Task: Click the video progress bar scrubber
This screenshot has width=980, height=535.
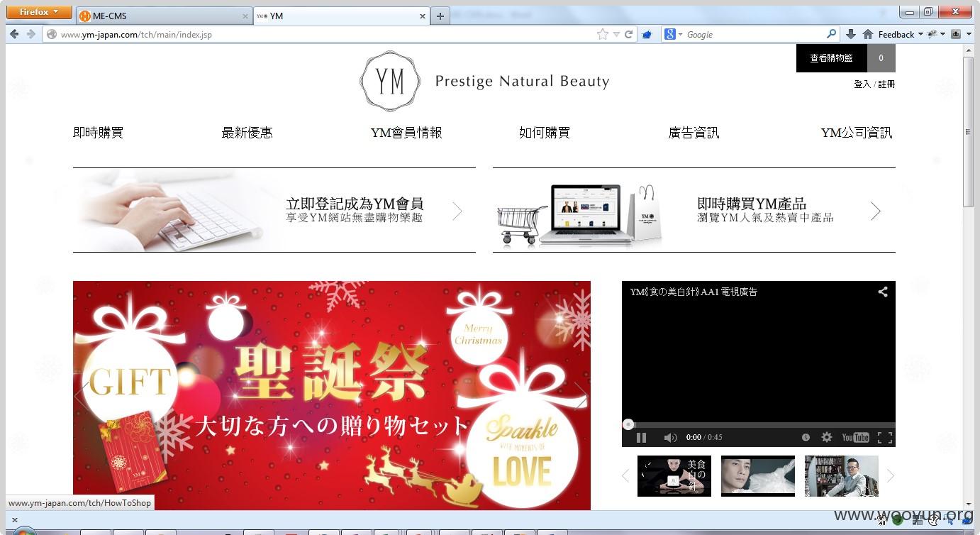Action: (628, 424)
